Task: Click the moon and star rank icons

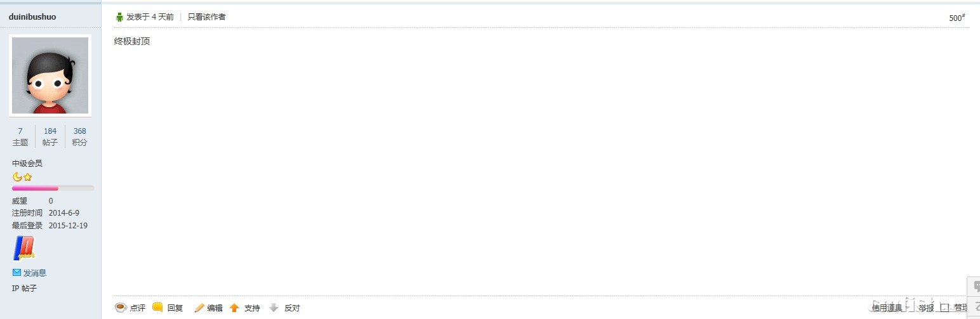Action: 22,177
